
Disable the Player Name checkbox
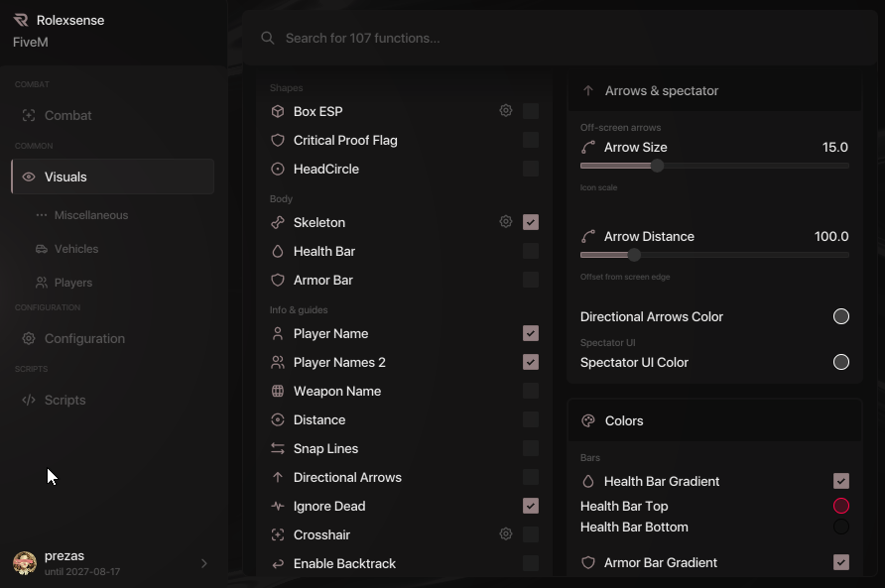point(531,333)
